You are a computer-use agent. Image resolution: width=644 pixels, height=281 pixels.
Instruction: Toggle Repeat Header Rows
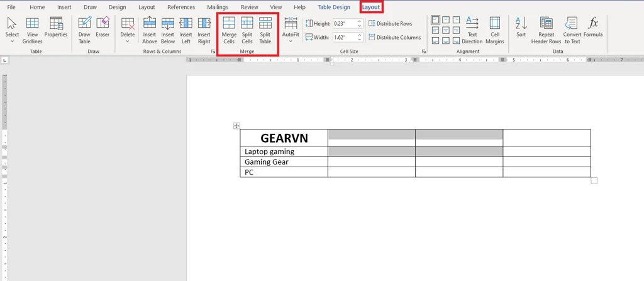point(547,30)
